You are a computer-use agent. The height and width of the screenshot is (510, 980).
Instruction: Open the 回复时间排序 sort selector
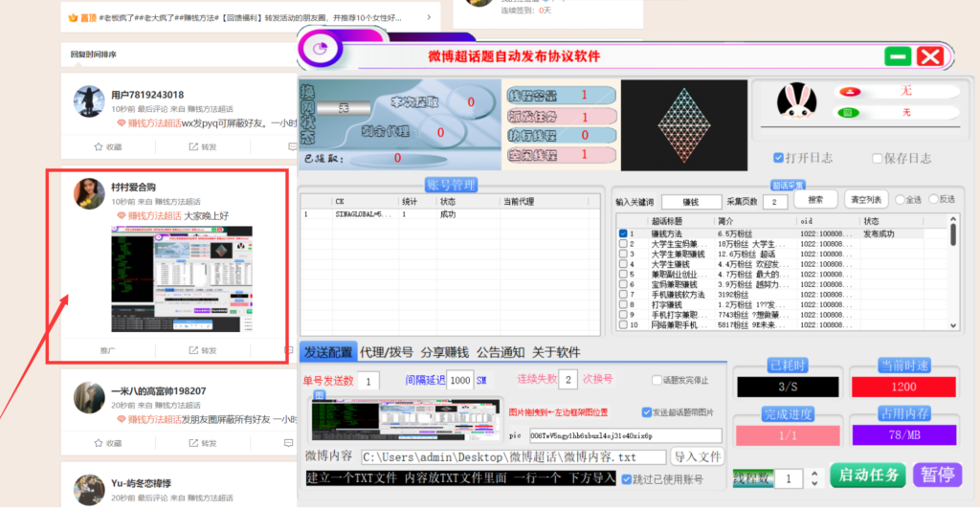pyautogui.click(x=94, y=55)
